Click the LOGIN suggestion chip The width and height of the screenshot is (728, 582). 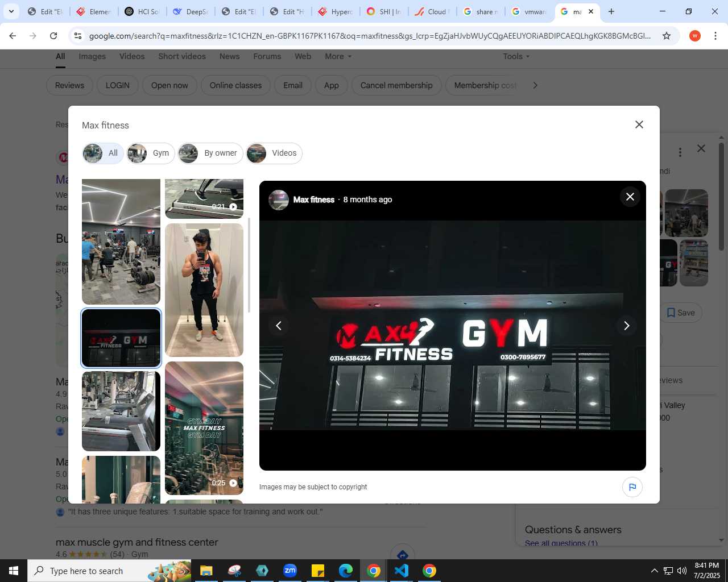[118, 85]
